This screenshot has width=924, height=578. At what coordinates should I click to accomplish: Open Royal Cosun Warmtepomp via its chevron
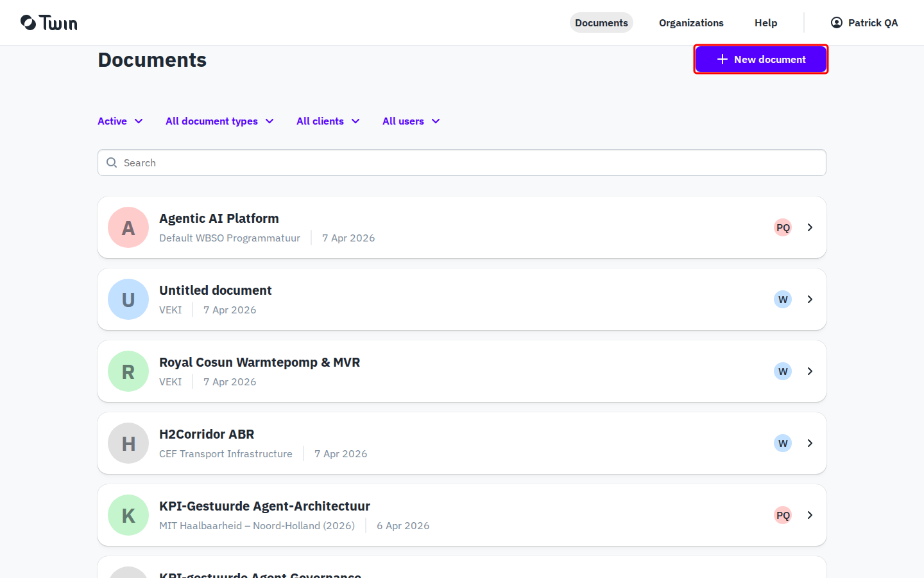810,371
